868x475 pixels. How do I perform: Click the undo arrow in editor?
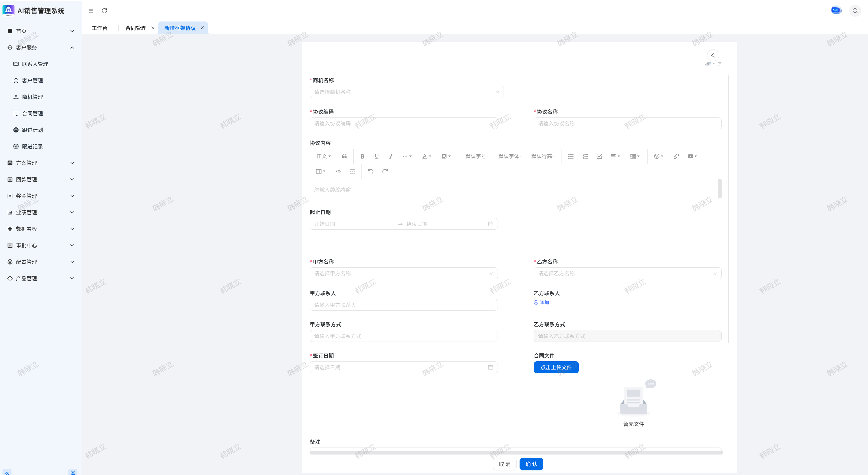(x=371, y=171)
